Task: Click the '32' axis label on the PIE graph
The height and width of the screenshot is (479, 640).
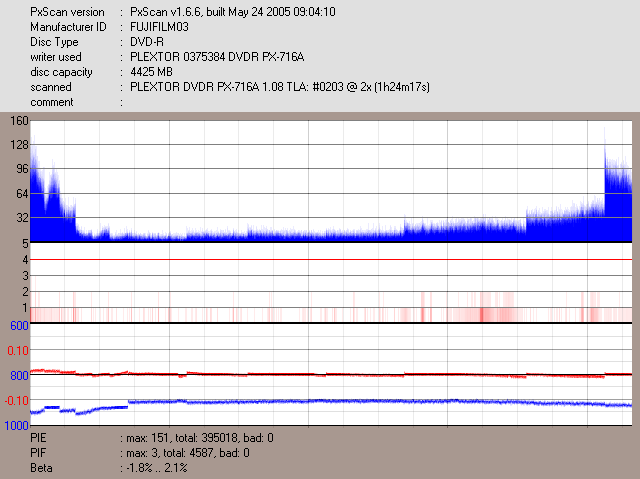Action: [x=22, y=217]
